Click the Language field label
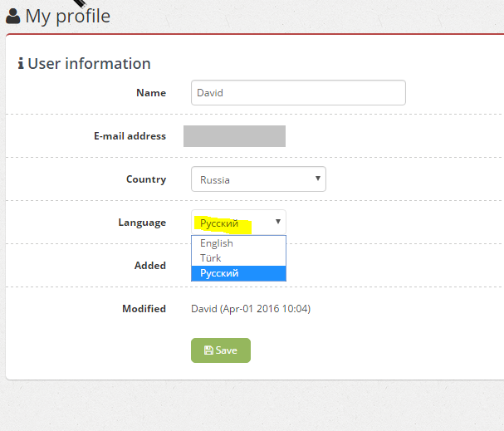Screen dimensions: 504x431 point(142,223)
